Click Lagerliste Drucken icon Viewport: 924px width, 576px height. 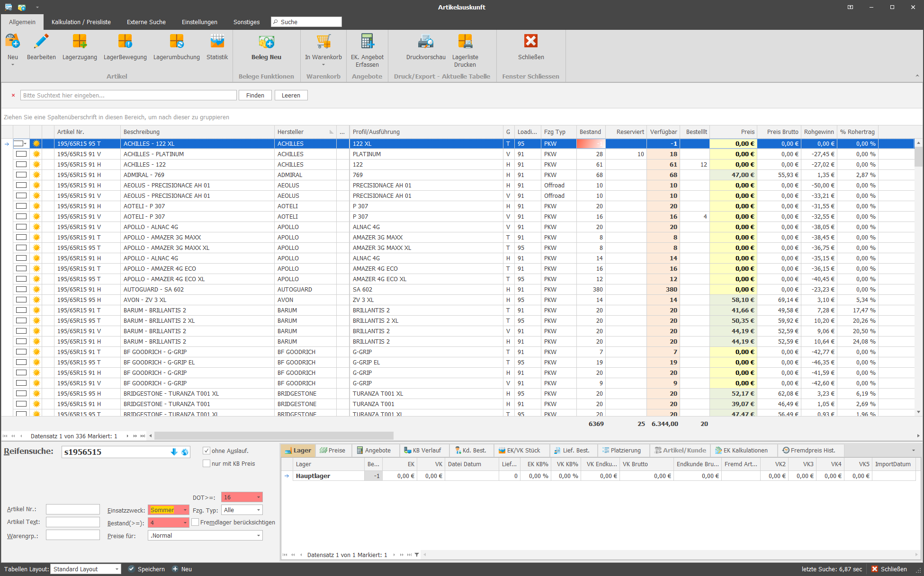tap(465, 42)
